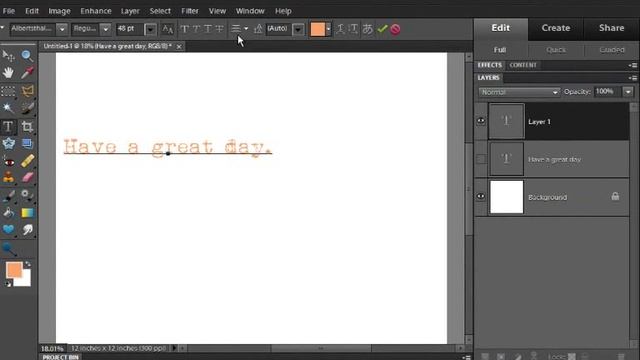
Task: Switch to the Share tab
Action: (x=611, y=28)
